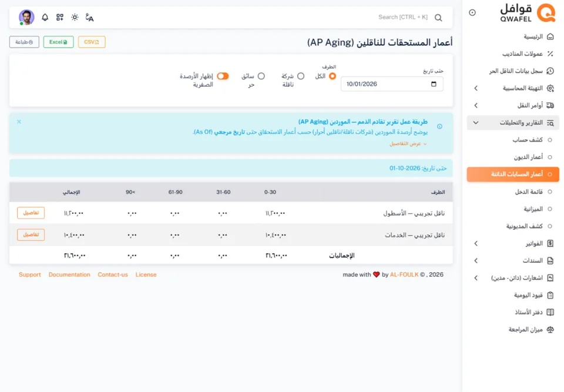564x392 pixels.
Task: Switch theme with the sun icon
Action: pos(75,17)
